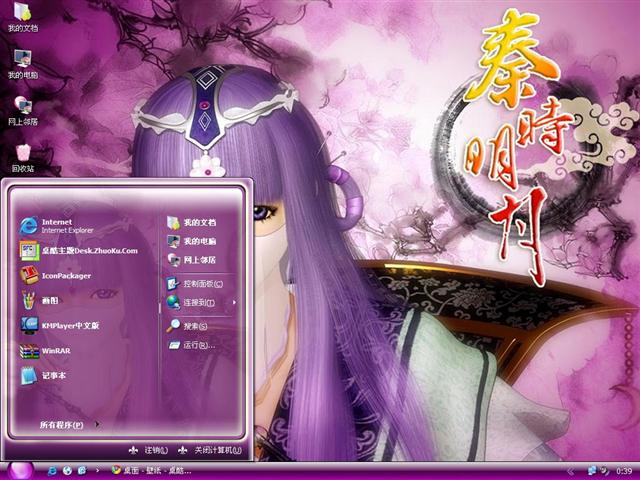Click the network computers tray icon
The height and width of the screenshot is (480, 640).
592,471
